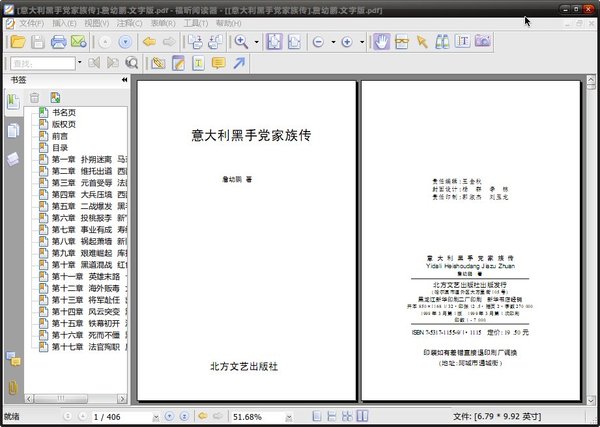Switch to facing pages layout in status bar
600x427 pixels.
click(x=347, y=416)
